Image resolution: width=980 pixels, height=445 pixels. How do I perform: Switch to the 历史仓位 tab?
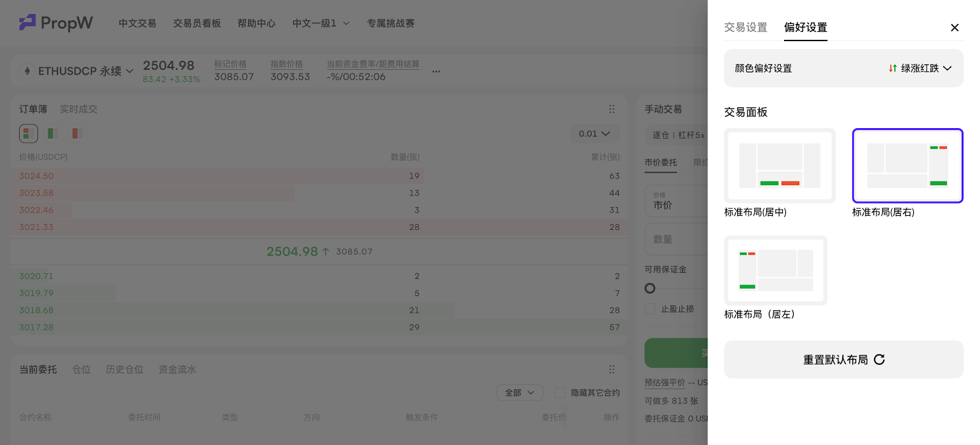click(x=124, y=370)
